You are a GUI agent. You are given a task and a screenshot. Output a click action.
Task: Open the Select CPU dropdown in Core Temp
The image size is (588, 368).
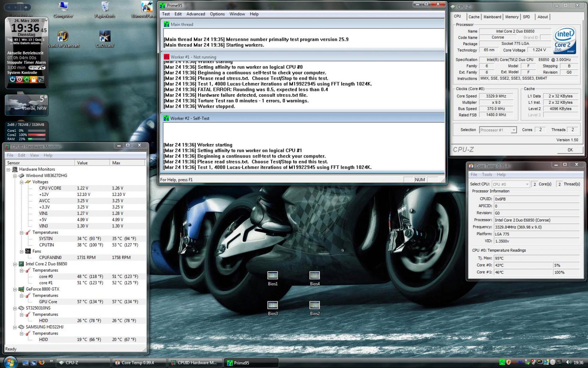[x=511, y=184]
